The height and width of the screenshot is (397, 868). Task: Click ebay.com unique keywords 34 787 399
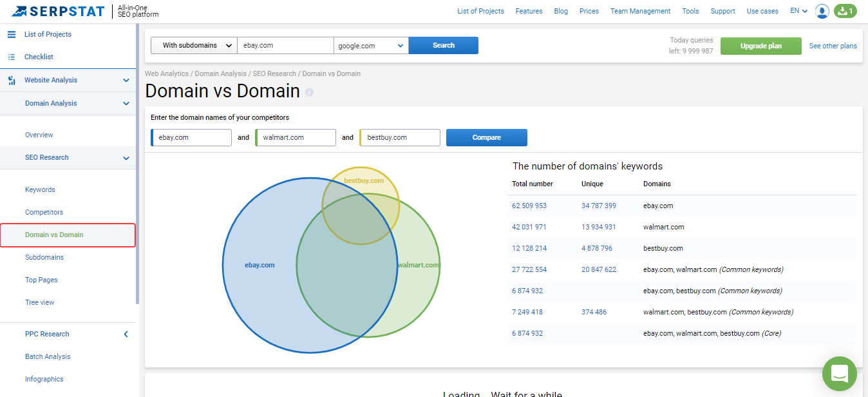[x=599, y=206]
